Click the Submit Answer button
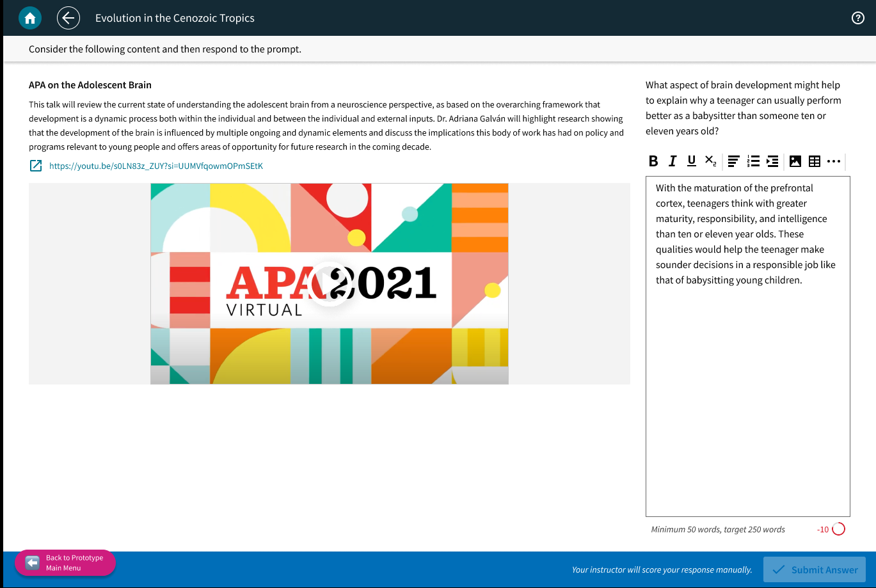 point(814,569)
